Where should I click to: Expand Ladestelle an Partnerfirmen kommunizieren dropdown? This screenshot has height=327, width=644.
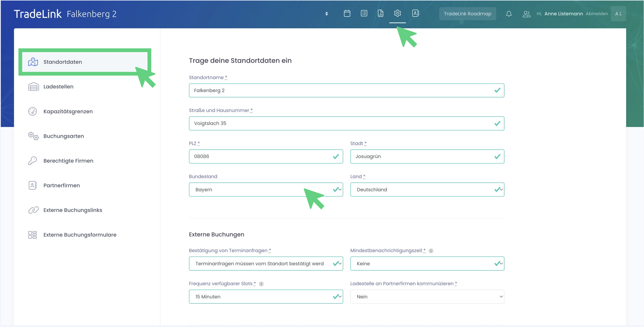(427, 297)
